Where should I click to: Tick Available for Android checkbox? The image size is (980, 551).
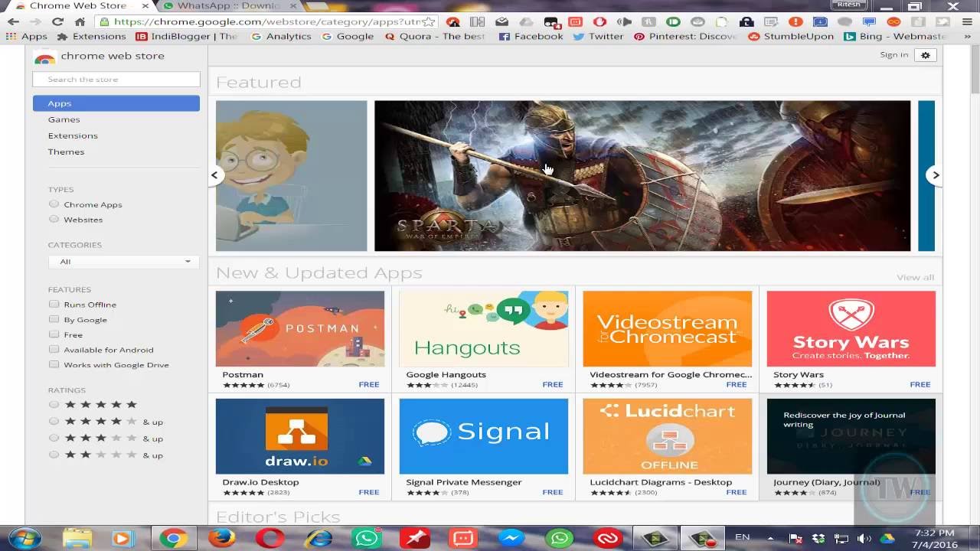tap(54, 349)
